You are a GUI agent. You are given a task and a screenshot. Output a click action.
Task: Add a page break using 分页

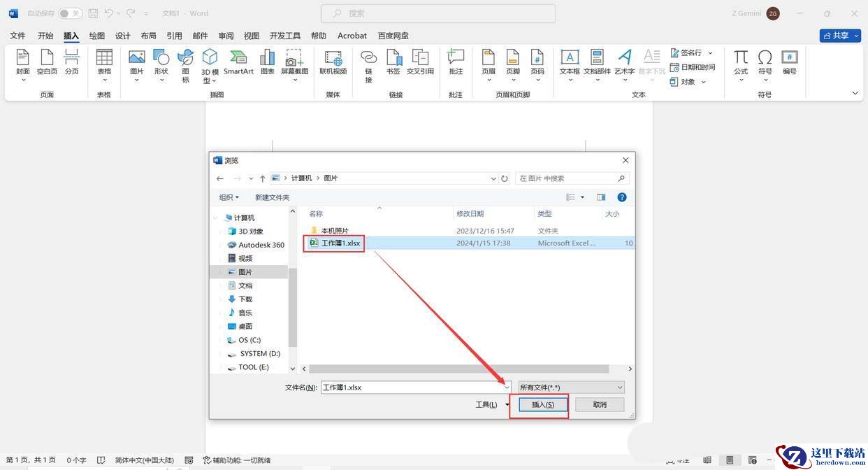(x=71, y=63)
